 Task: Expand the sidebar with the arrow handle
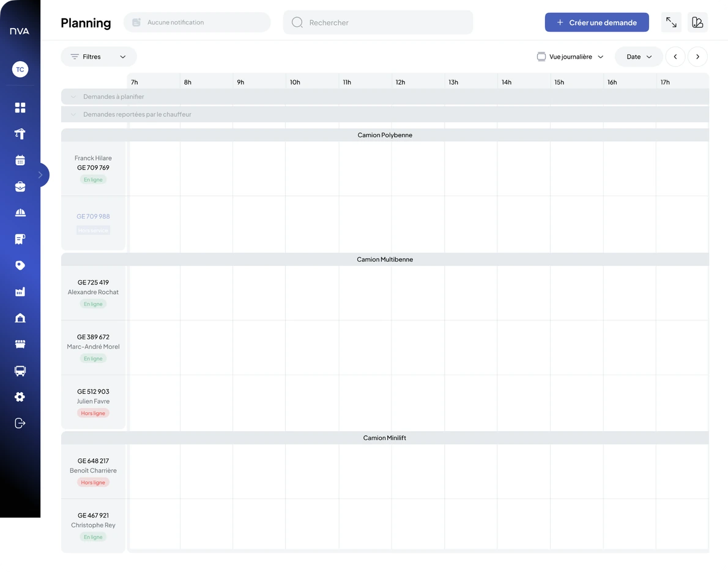click(x=42, y=175)
